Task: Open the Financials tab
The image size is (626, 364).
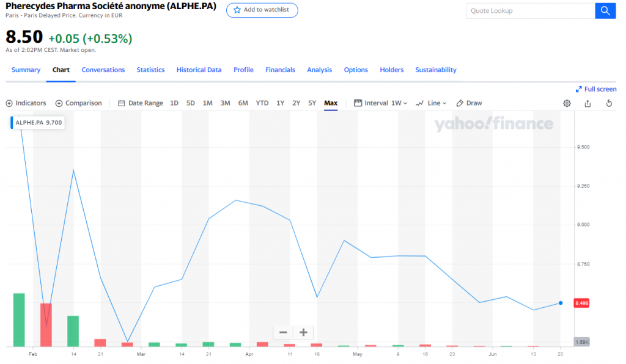Action: 280,70
